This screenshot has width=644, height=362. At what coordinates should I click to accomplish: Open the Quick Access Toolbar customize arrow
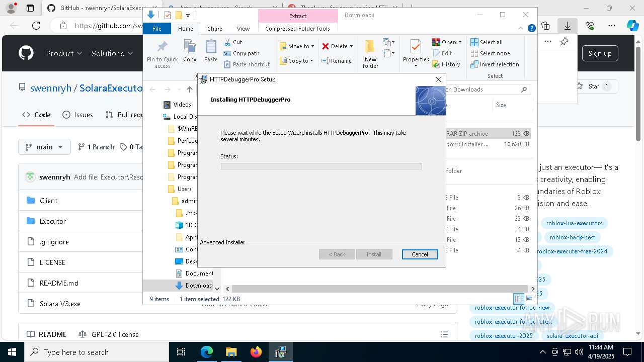[188, 15]
